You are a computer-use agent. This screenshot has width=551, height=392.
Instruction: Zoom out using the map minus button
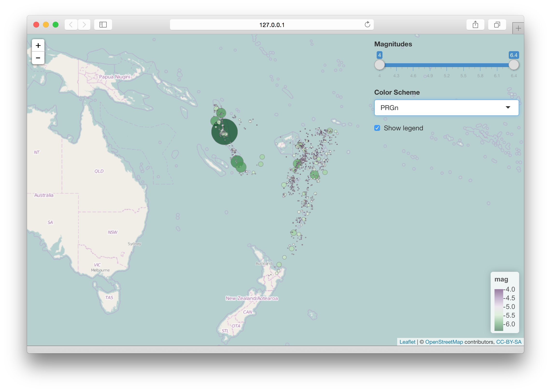coord(38,58)
